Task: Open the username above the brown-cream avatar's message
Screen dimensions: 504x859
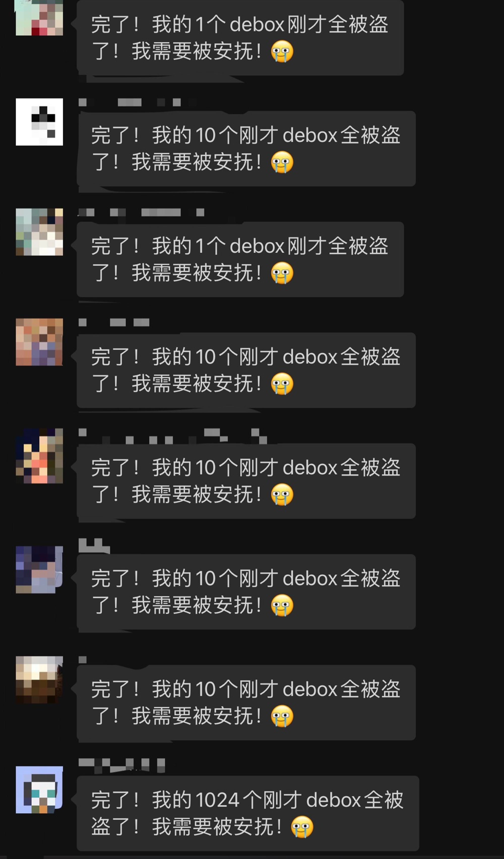Action: pos(82,660)
